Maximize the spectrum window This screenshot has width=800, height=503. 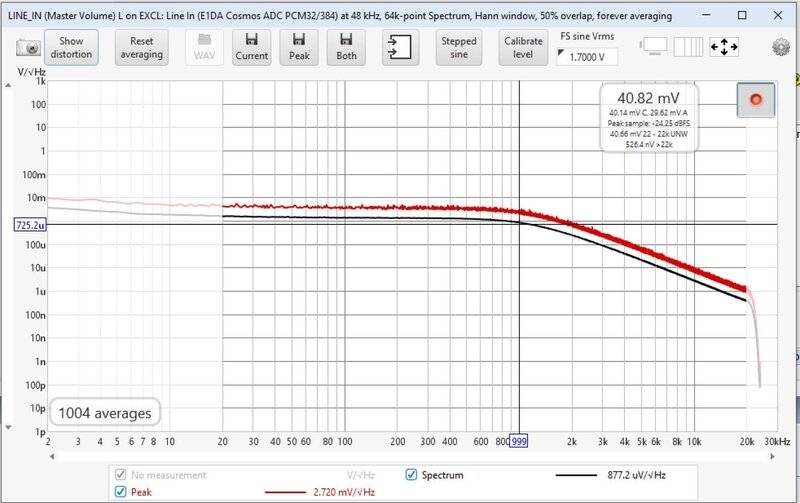tap(742, 15)
